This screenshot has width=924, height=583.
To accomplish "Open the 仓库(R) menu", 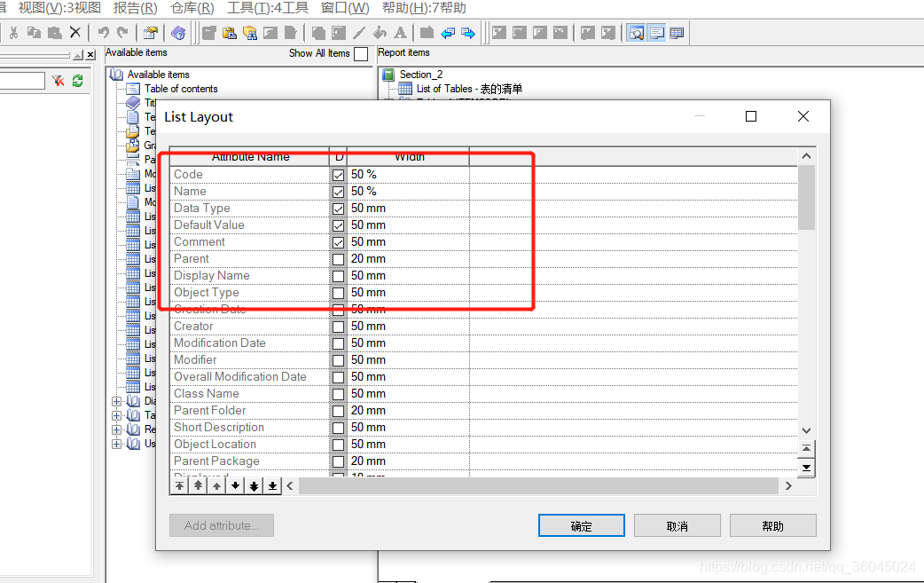I will point(192,8).
